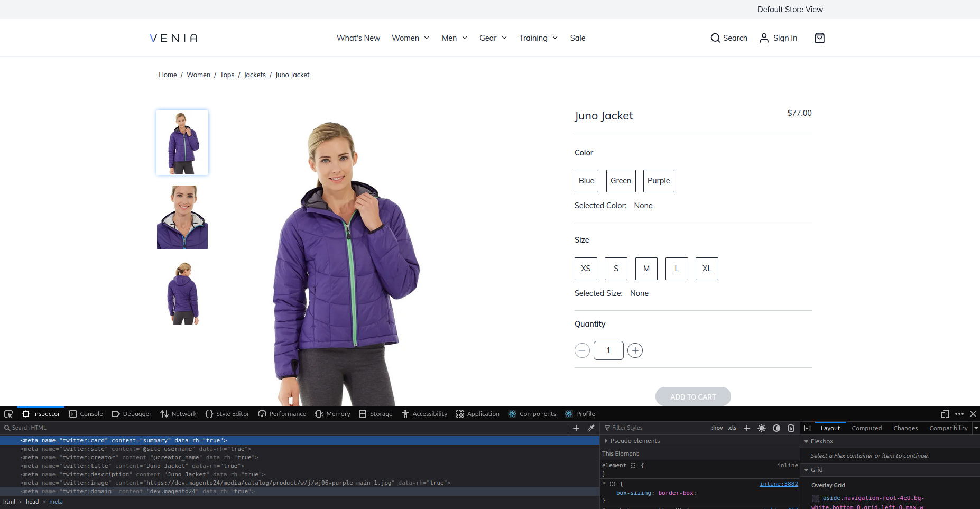980x509 pixels.
Task: Add new rule plus icon in Rules pane
Action: click(747, 428)
